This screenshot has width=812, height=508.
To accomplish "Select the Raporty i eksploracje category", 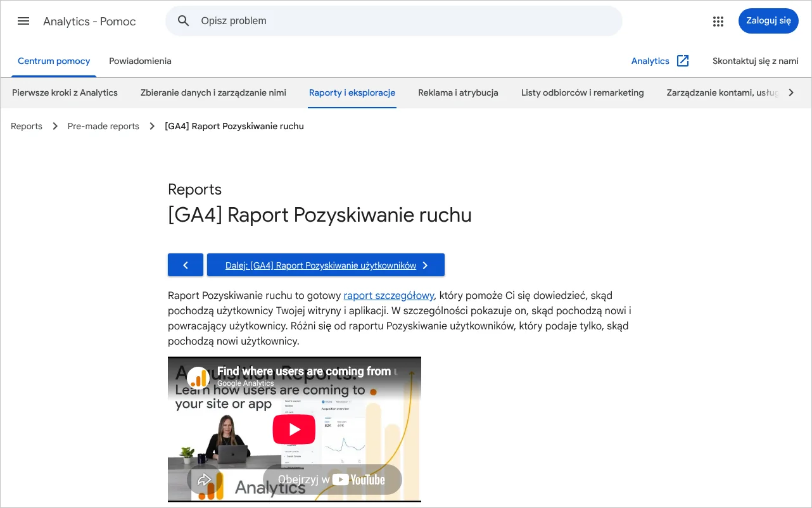I will point(352,92).
